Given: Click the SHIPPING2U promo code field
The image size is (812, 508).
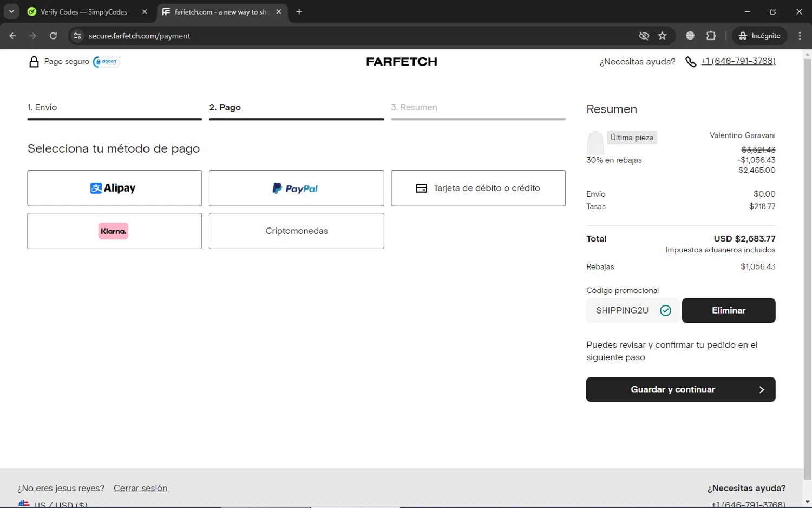Looking at the screenshot, I should pyautogui.click(x=632, y=310).
